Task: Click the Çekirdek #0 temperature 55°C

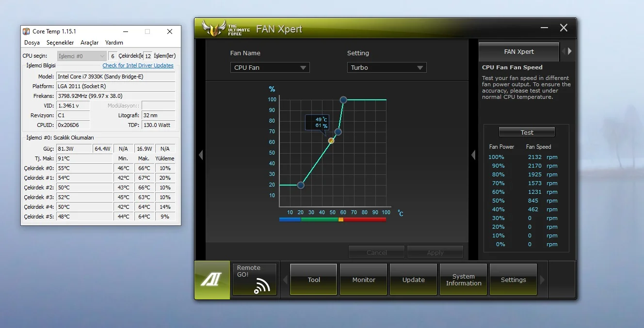Action: pyautogui.click(x=84, y=168)
